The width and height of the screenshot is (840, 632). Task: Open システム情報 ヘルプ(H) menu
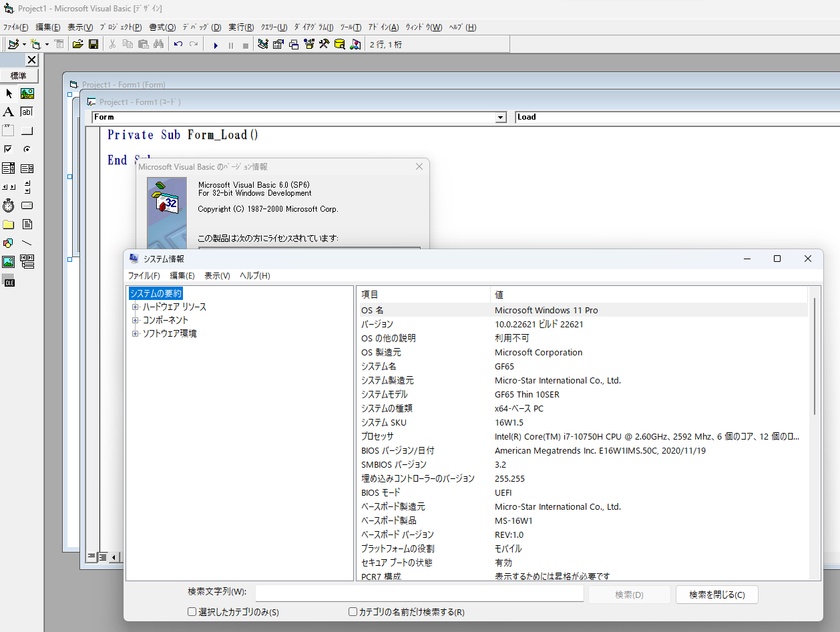coord(254,276)
